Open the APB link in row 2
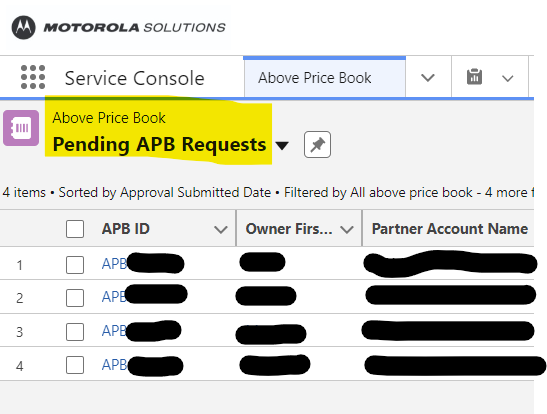 (x=114, y=296)
